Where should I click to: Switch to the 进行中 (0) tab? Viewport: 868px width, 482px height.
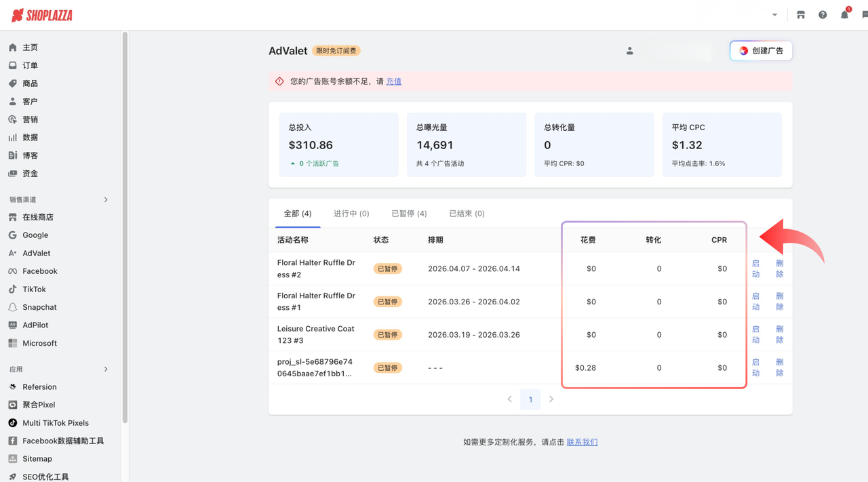pyautogui.click(x=351, y=213)
